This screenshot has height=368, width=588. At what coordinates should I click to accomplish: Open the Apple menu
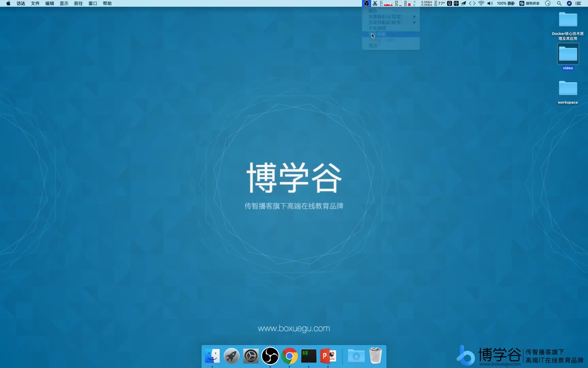8,3
